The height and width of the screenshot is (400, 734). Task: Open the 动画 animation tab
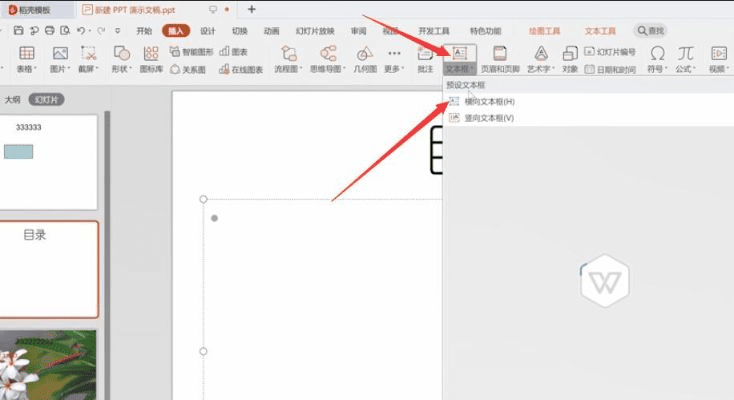pyautogui.click(x=271, y=31)
